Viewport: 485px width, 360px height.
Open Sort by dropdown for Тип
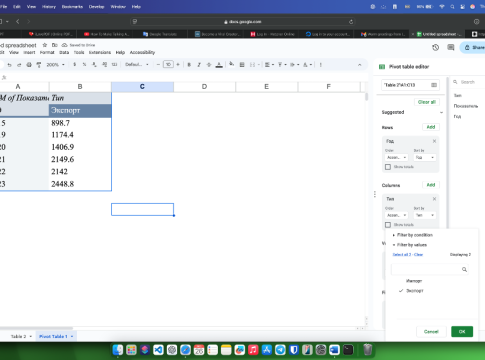click(x=424, y=215)
